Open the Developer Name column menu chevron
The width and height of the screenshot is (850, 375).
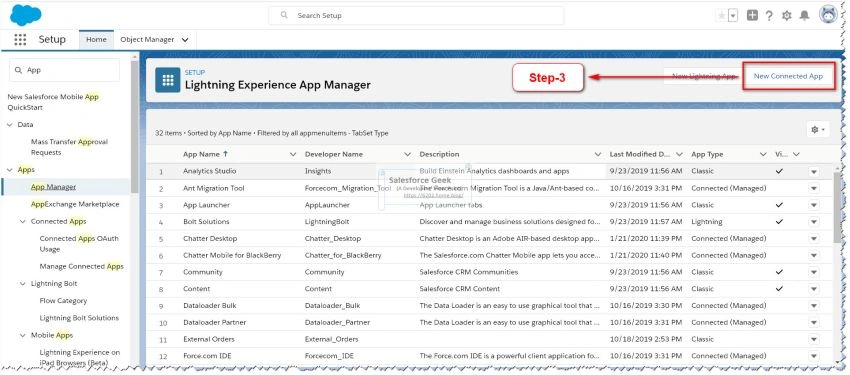408,154
